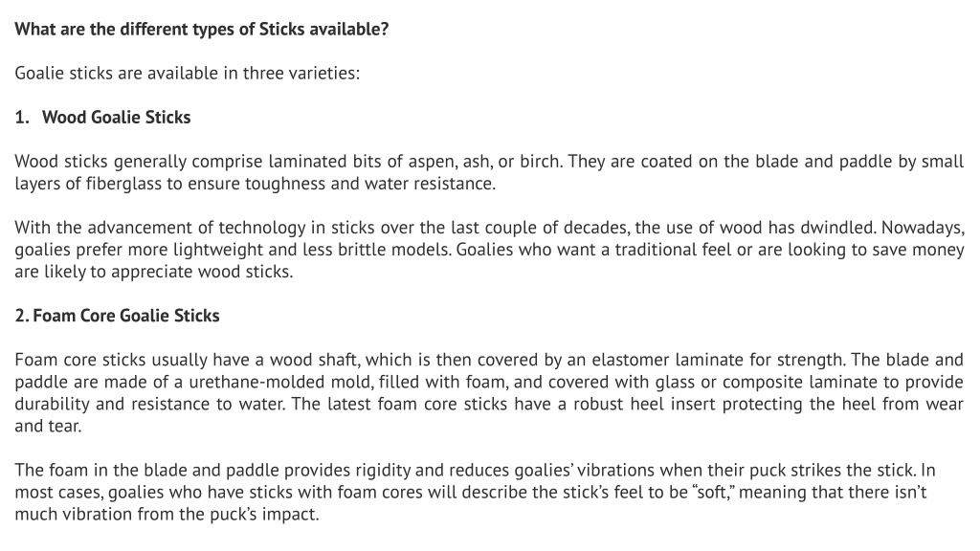Viewport: 980px width, 551px height.
Task: Click the word 'birch' in the wood sticks paragraph
Action: point(542,162)
